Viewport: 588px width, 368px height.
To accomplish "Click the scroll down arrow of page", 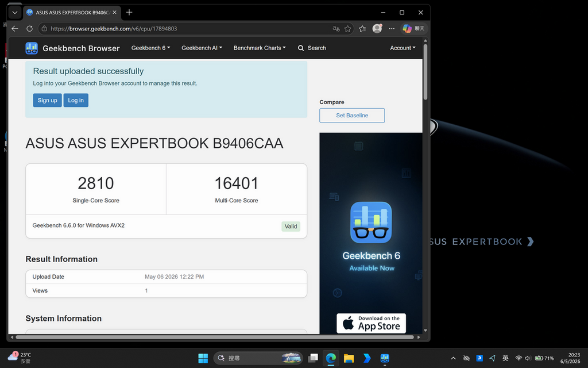I will click(x=425, y=331).
